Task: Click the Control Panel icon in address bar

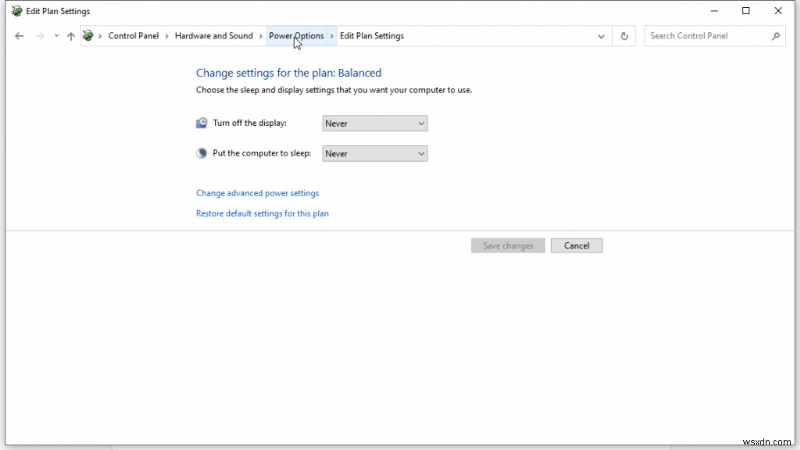Action: 88,36
